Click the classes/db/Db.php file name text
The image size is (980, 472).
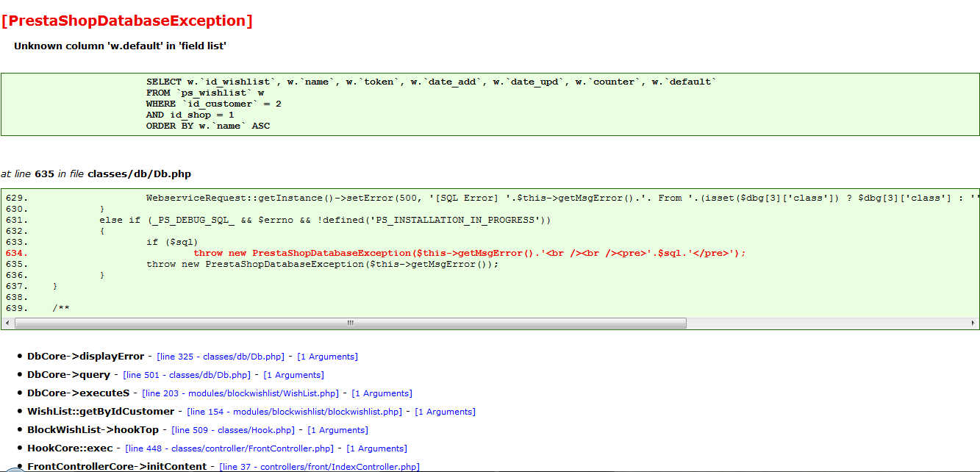(x=139, y=174)
